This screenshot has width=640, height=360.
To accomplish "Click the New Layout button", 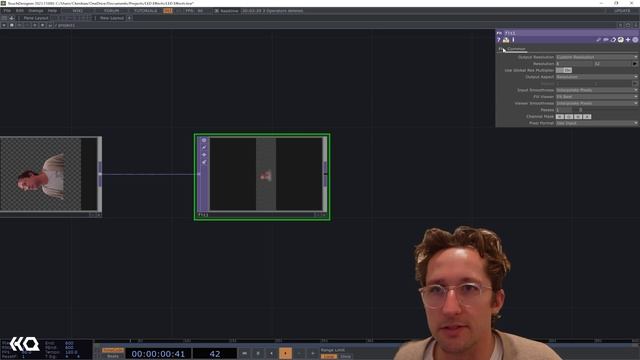I will click(111, 18).
